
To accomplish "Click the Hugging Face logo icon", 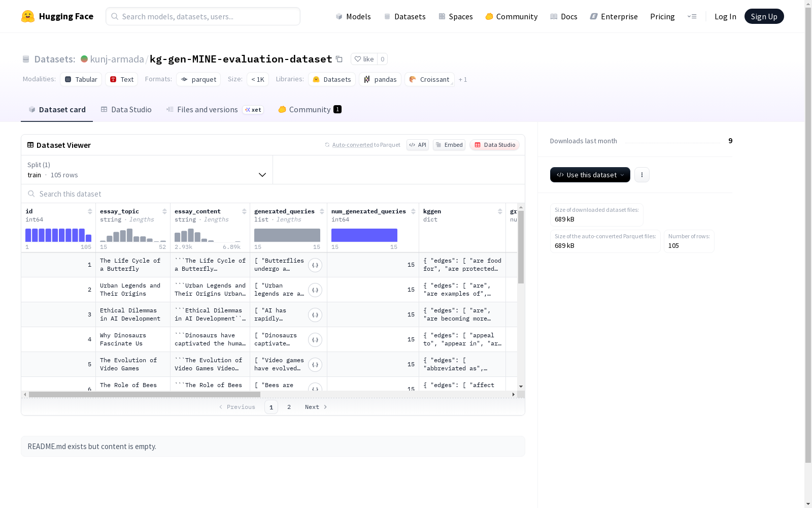I will pyautogui.click(x=28, y=16).
